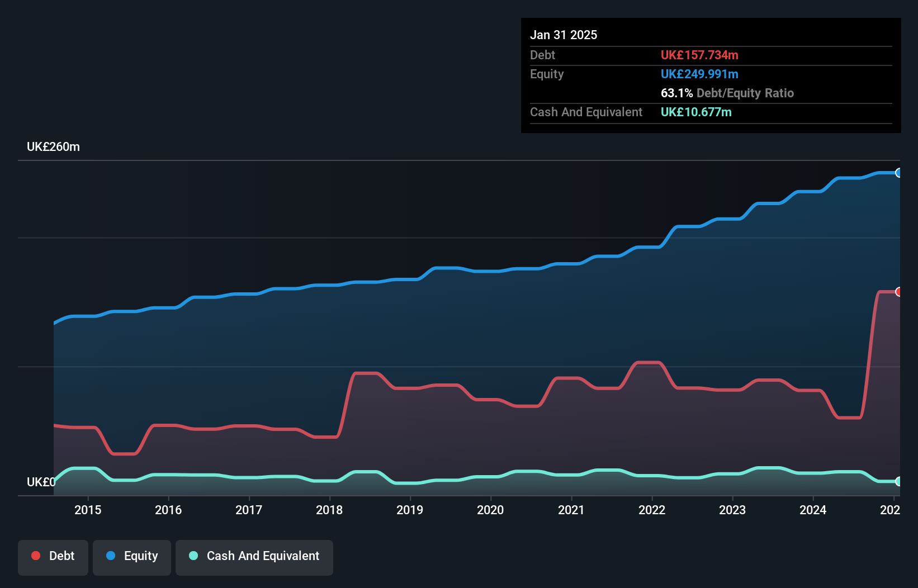The width and height of the screenshot is (918, 588).
Task: Click the teal Cash And Equivalent legend dot
Action: point(193,556)
